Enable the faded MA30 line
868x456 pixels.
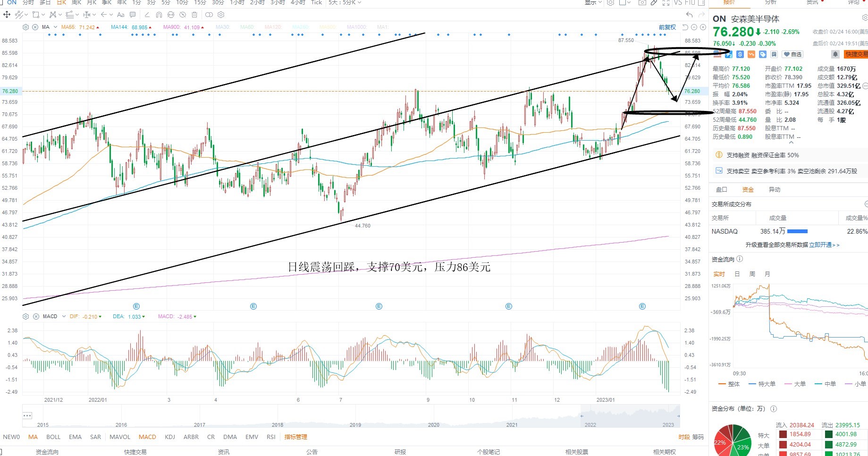[223, 27]
